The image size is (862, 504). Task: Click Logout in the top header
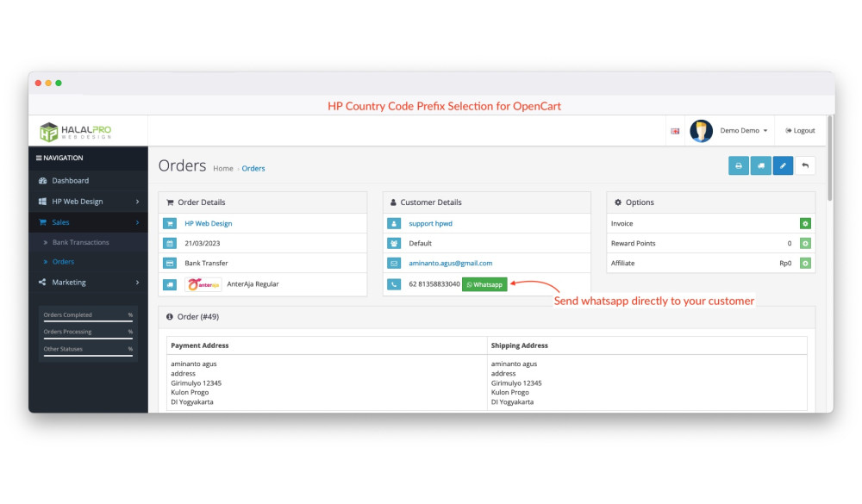(800, 131)
